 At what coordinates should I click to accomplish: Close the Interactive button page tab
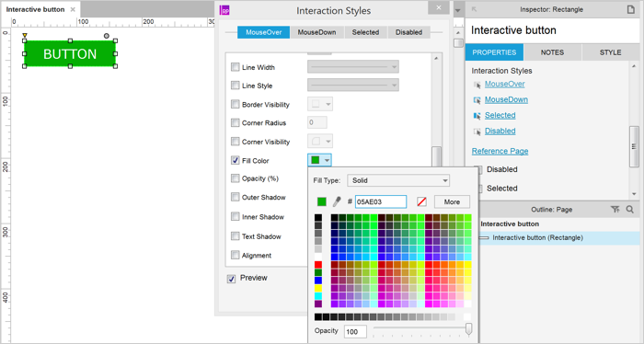(73, 9)
